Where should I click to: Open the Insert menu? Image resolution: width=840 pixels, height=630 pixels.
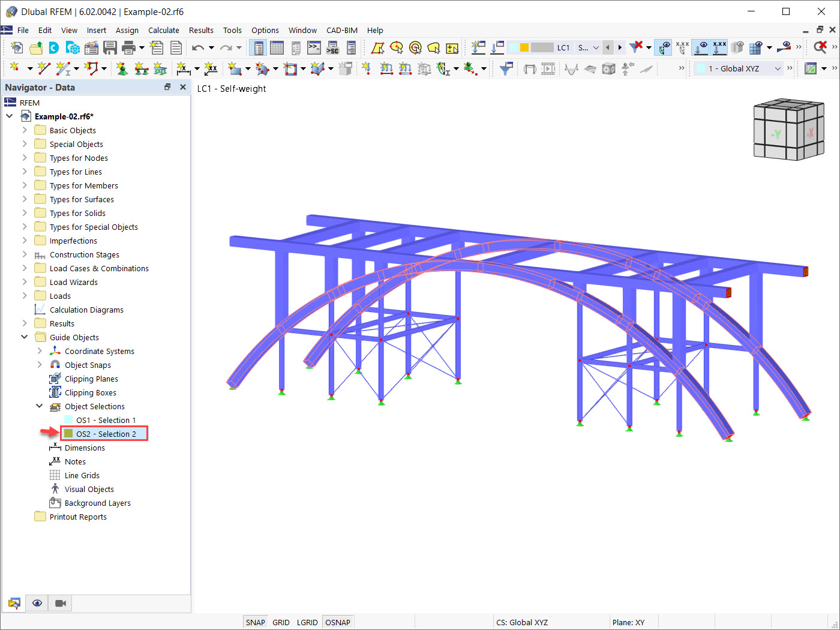(x=96, y=30)
